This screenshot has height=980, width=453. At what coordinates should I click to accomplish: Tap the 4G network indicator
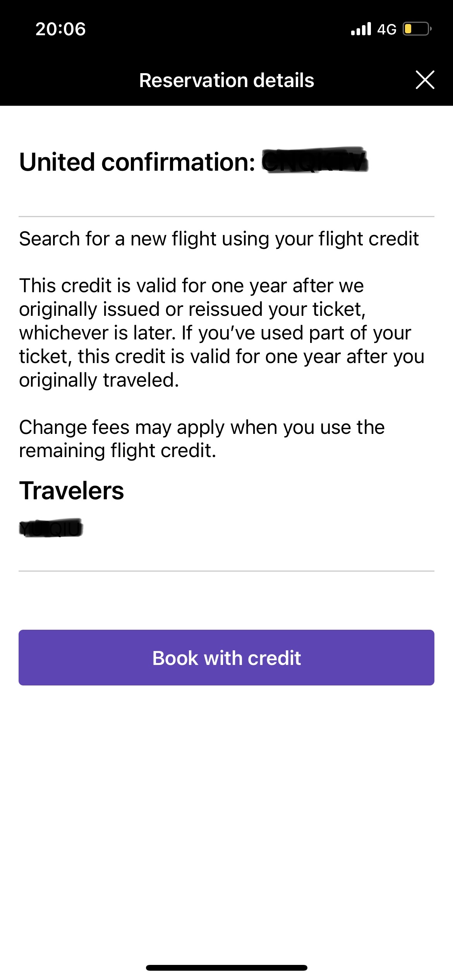click(x=387, y=29)
